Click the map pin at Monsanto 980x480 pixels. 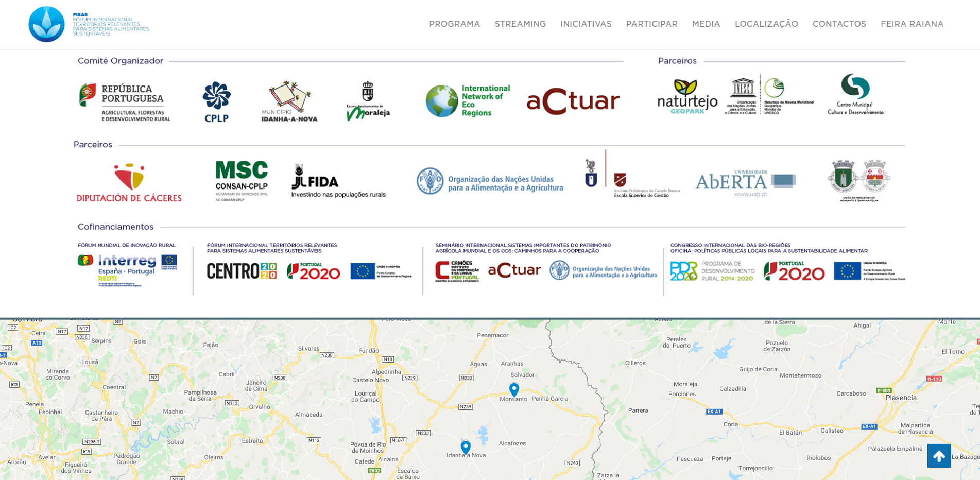[514, 390]
